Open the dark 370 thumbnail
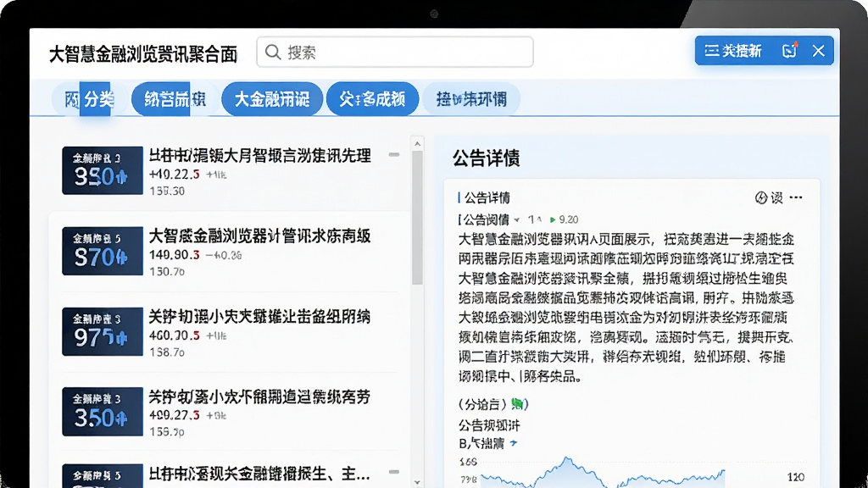Viewport: 868px width, 488px height. tap(103, 251)
